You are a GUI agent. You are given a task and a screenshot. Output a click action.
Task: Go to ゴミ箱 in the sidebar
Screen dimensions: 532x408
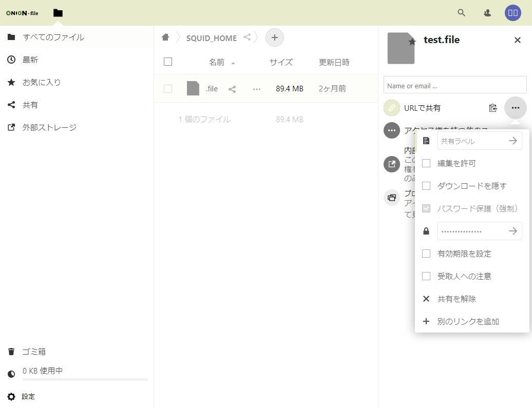point(34,352)
